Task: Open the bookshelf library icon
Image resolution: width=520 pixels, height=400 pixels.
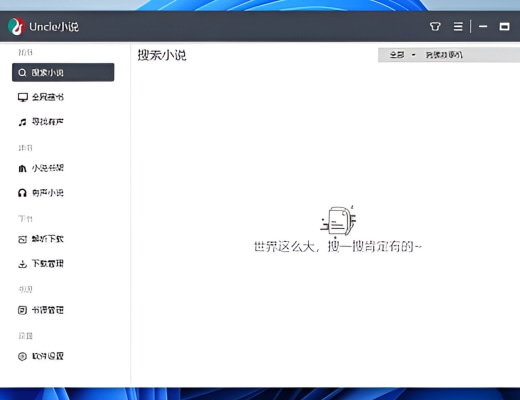Action: click(x=22, y=168)
